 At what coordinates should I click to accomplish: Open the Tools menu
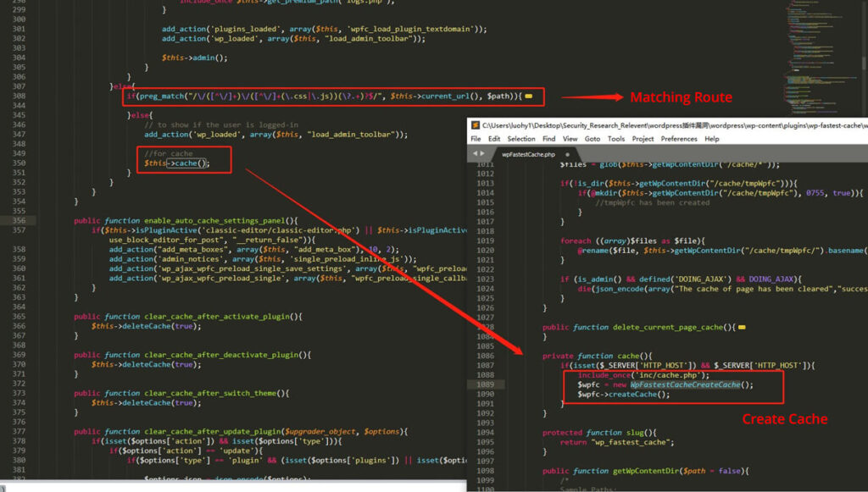pos(616,139)
